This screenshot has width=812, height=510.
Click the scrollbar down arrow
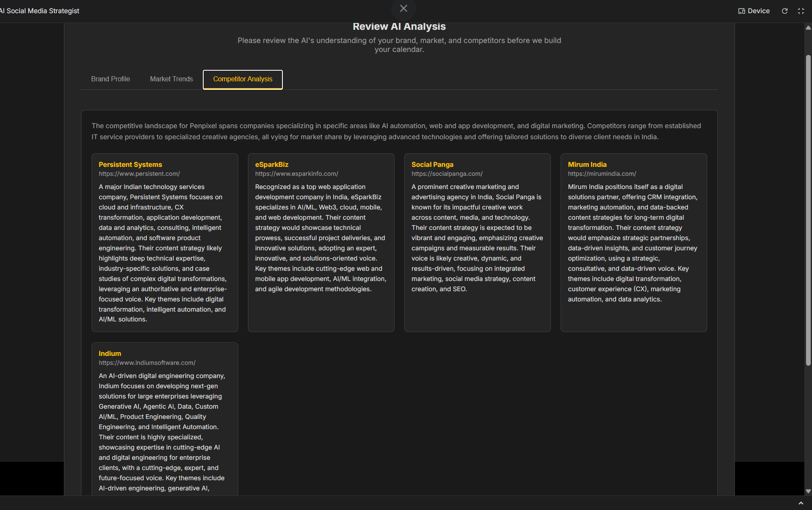pyautogui.click(x=808, y=491)
